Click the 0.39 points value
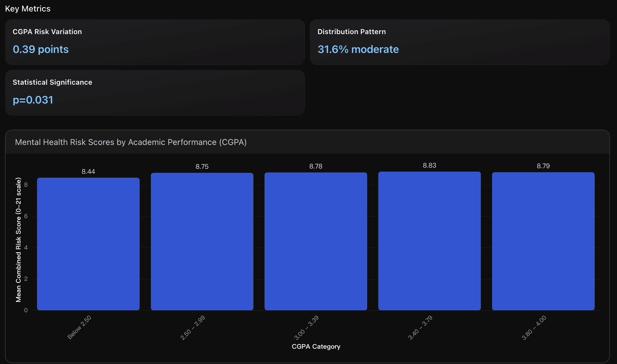This screenshot has height=364, width=617. [x=41, y=49]
